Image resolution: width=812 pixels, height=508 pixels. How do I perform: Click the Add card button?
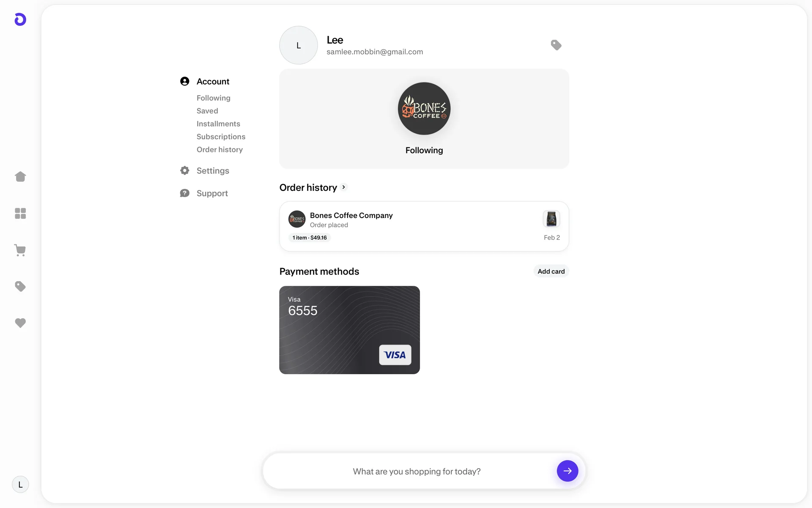tap(551, 271)
